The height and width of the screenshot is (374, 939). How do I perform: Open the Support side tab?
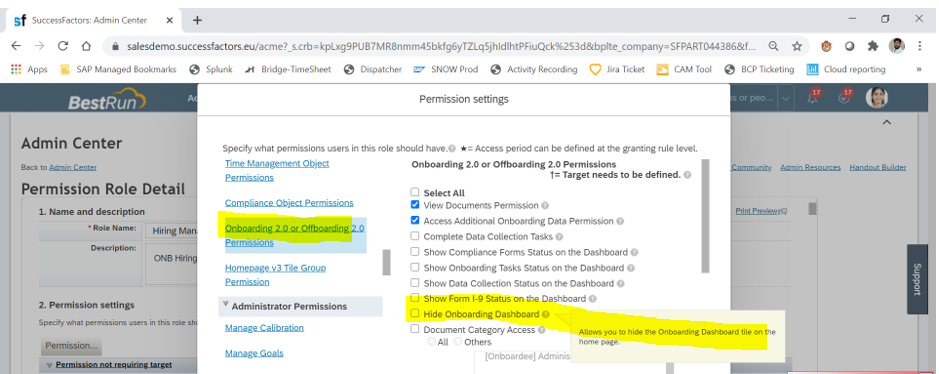coord(917,279)
